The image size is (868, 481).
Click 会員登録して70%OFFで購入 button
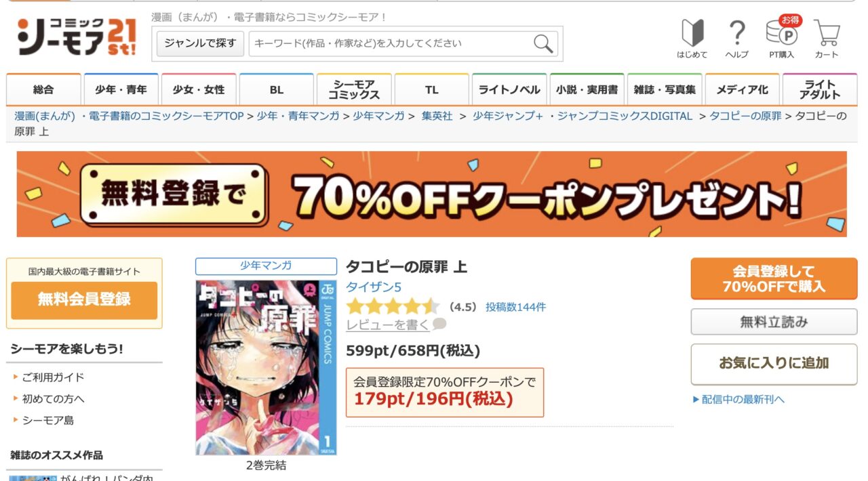tap(774, 278)
